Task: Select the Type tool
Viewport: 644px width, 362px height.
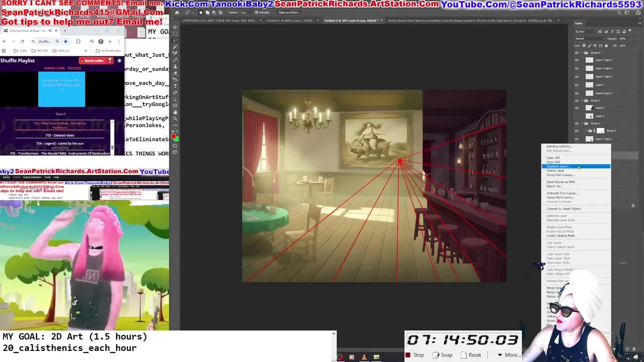Action: point(175,86)
